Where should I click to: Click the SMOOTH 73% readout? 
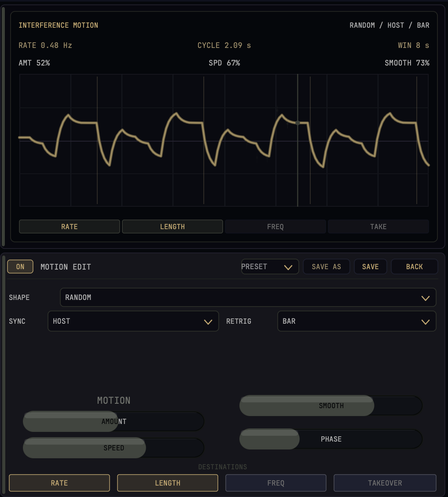coord(407,63)
